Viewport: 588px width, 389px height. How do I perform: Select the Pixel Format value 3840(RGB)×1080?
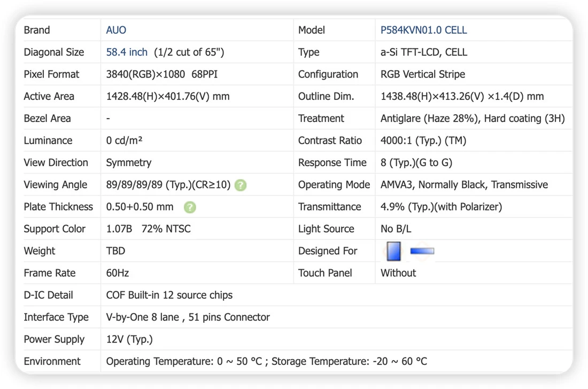[145, 74]
